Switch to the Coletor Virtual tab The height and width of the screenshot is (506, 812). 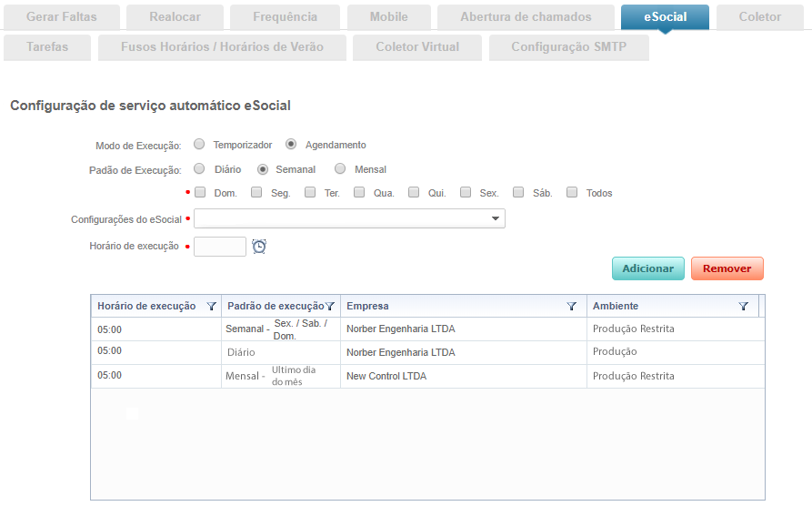point(417,47)
